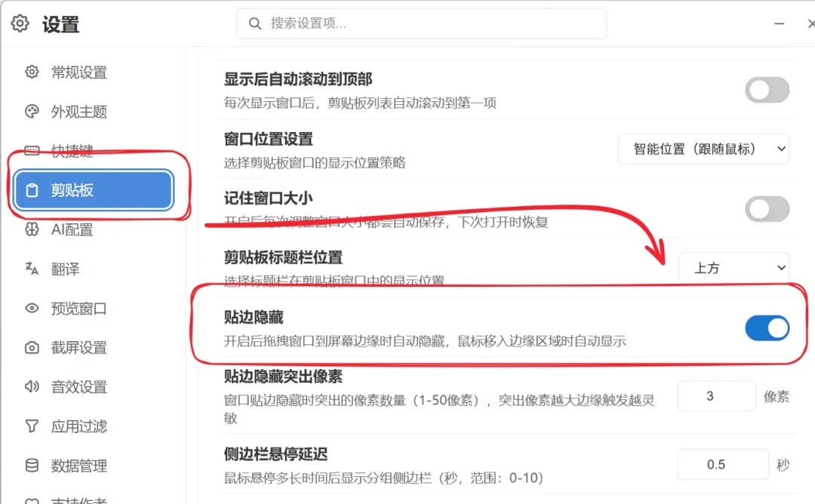Select the 剪贴板 sidebar tab

point(94,190)
